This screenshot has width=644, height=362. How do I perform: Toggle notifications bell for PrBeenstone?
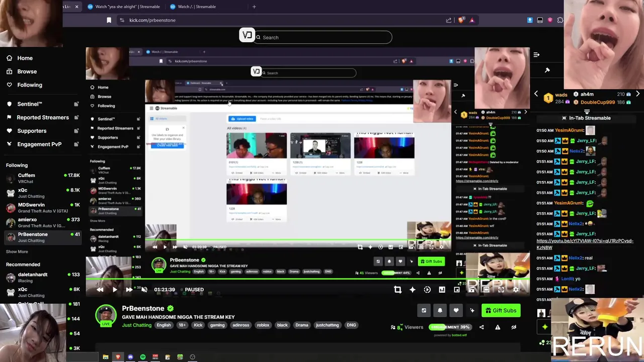(440, 311)
